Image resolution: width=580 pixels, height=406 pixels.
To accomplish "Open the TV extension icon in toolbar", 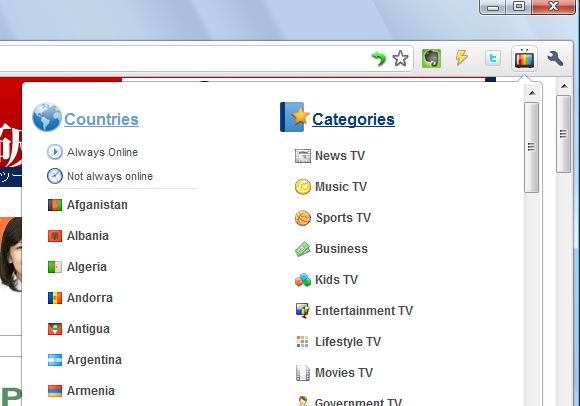I will pyautogui.click(x=525, y=58).
